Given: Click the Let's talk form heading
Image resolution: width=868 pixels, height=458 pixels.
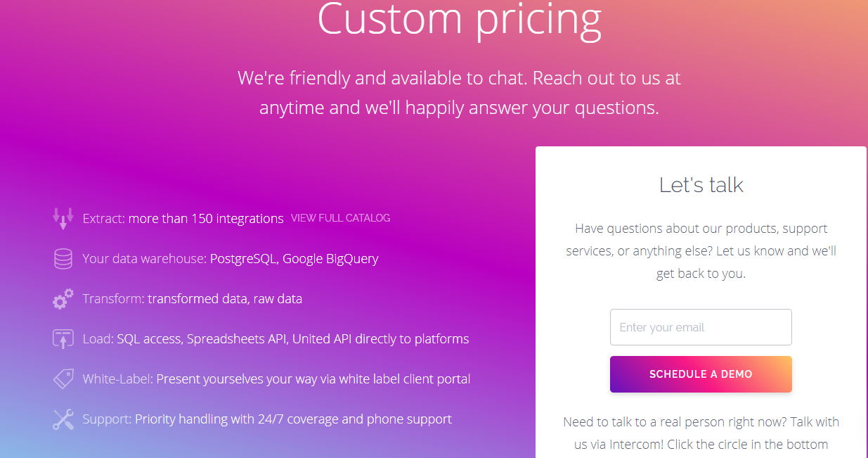Looking at the screenshot, I should [701, 185].
